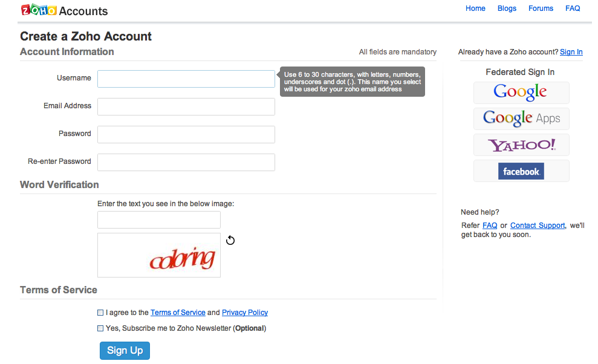This screenshot has height=364, width=598.
Task: Open the Terms of Service link
Action: click(x=178, y=313)
